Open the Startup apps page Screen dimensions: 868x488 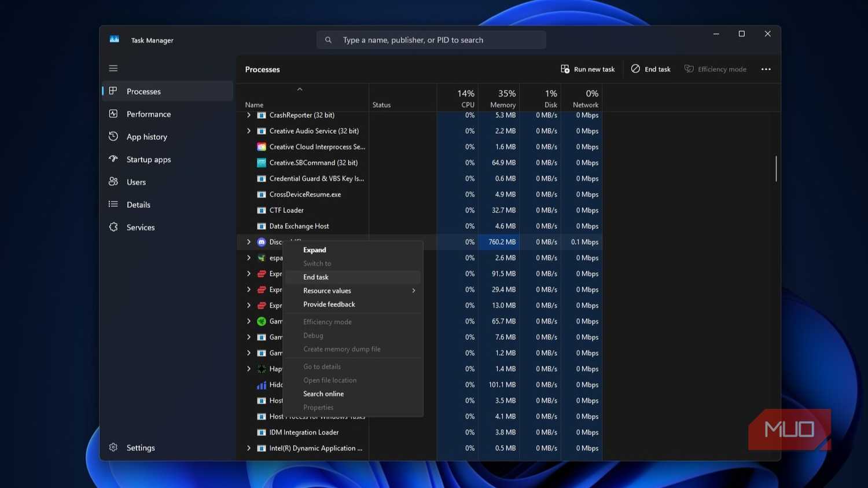[x=168, y=159]
